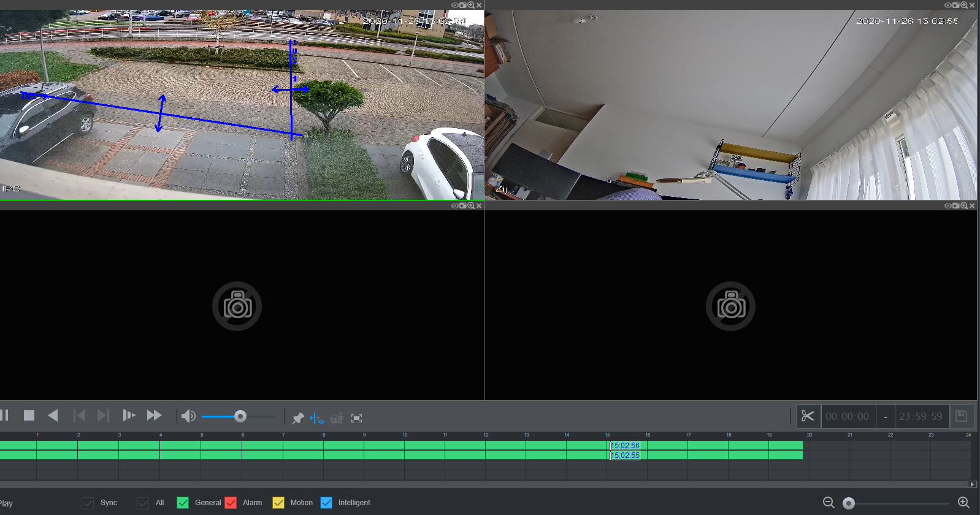
Task: Click the slow play button
Action: coord(129,416)
